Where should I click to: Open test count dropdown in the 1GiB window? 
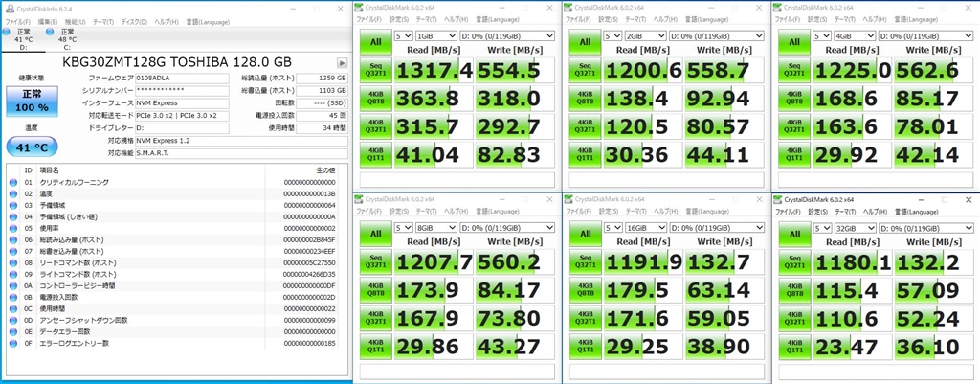coord(404,35)
